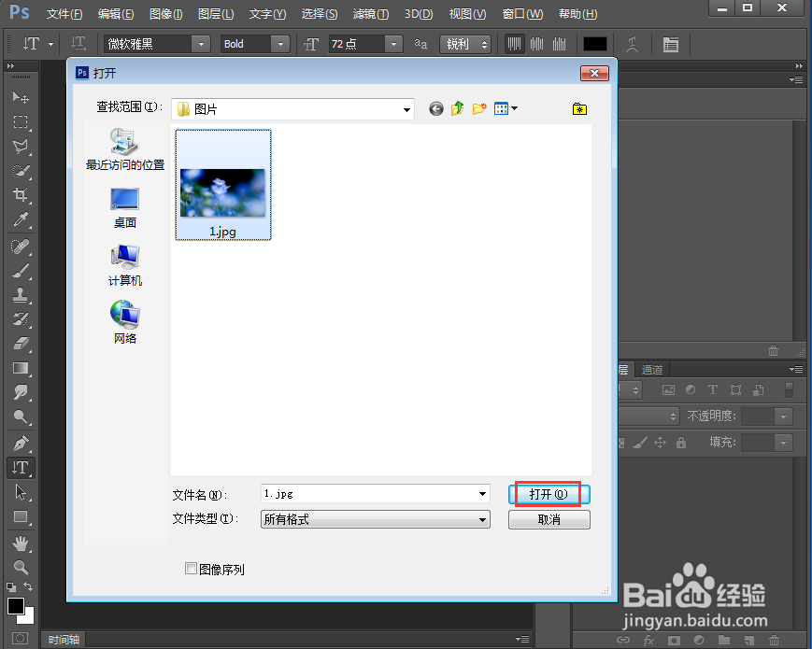This screenshot has width=812, height=649.
Task: Open the Bold font style dropdown
Action: click(280, 45)
